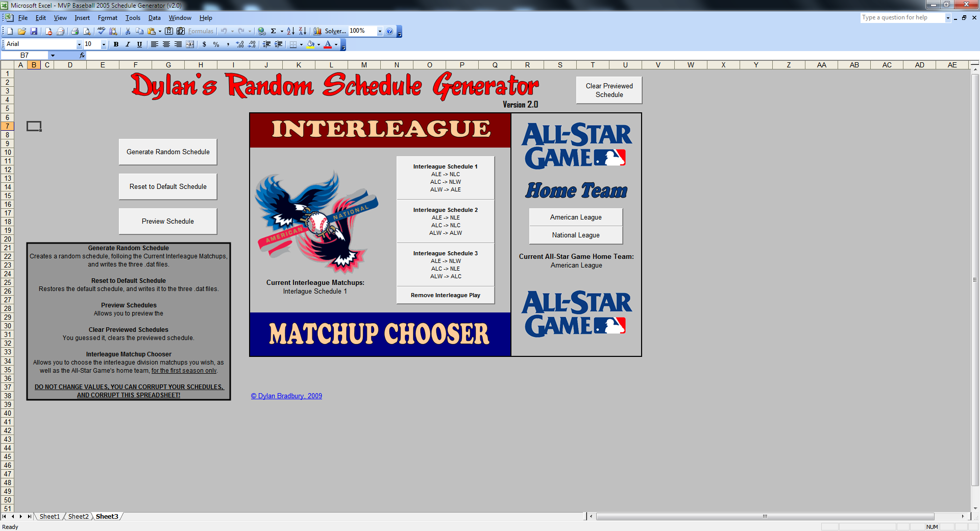Image resolution: width=980 pixels, height=531 pixels.
Task: Open the Chart Wizard icon
Action: tap(317, 31)
